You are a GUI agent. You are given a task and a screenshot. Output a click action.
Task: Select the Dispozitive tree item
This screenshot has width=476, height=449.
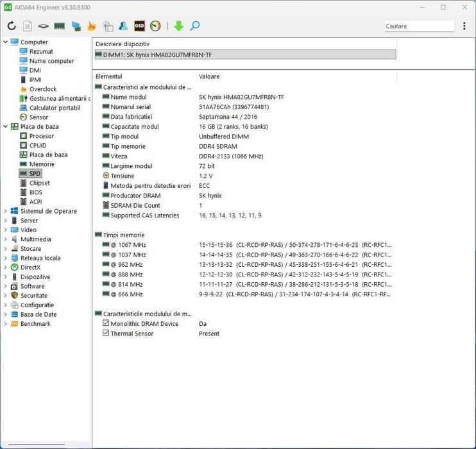[35, 277]
